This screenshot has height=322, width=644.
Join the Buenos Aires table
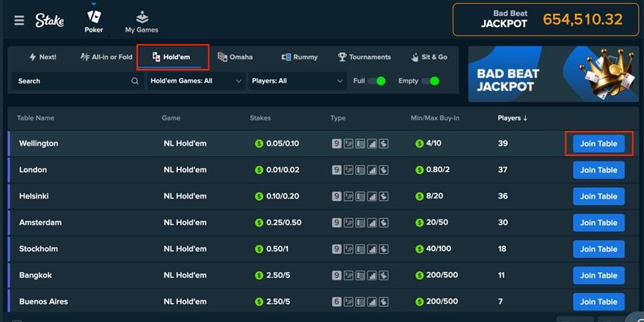click(x=599, y=302)
